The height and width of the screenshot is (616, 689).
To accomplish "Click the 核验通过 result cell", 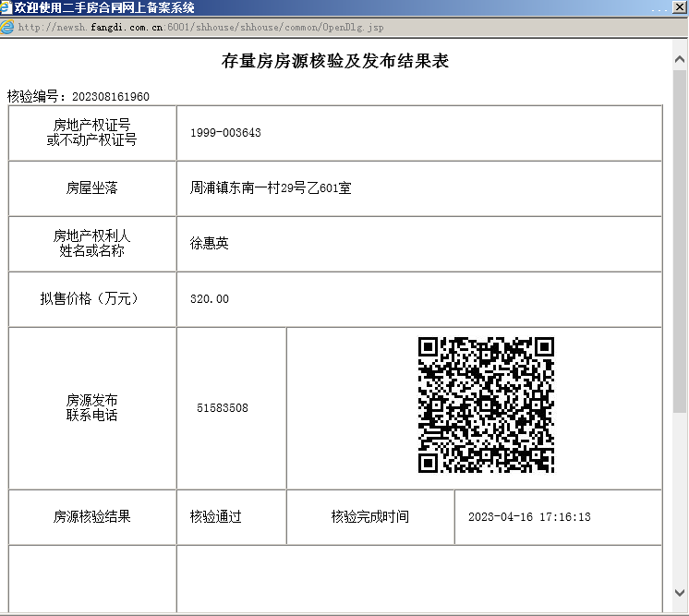I will click(x=216, y=517).
